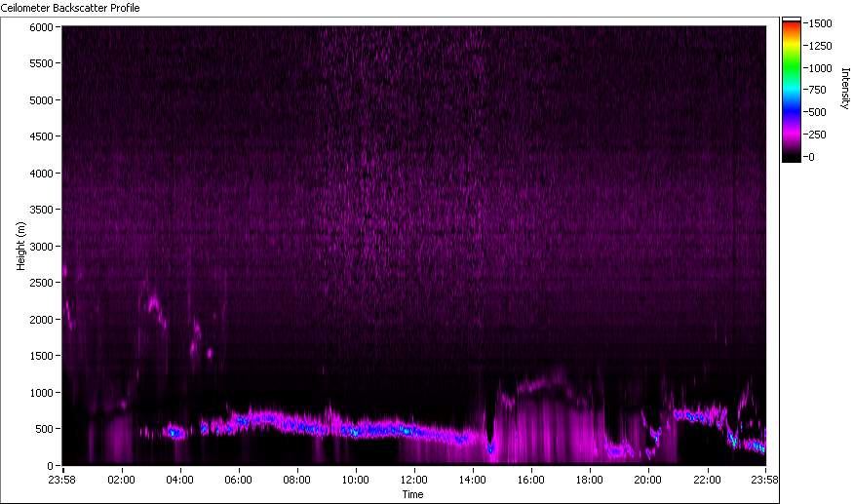This screenshot has width=854, height=504.
Task: Click the Time axis label
Action: 412,494
